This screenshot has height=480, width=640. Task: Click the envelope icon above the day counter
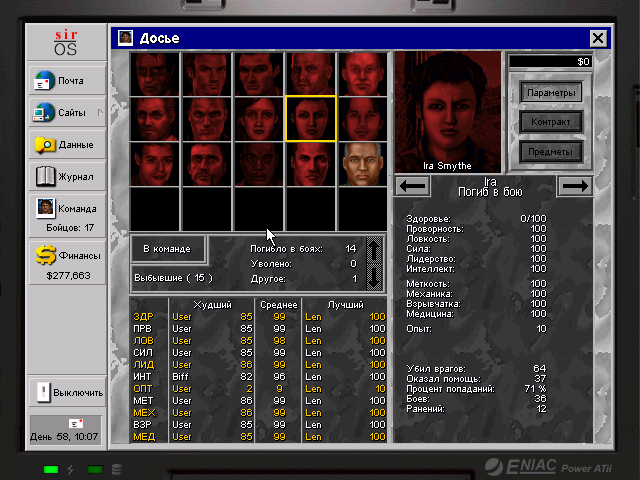click(76, 423)
